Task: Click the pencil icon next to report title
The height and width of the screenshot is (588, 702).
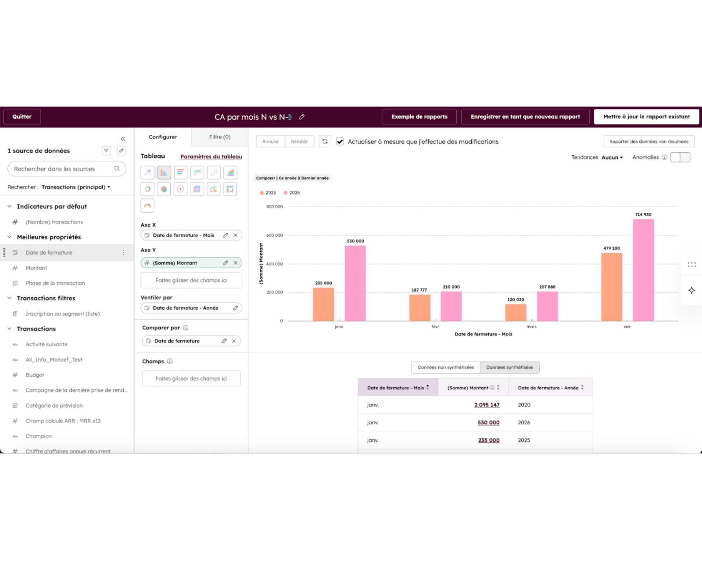Action: pyautogui.click(x=302, y=117)
